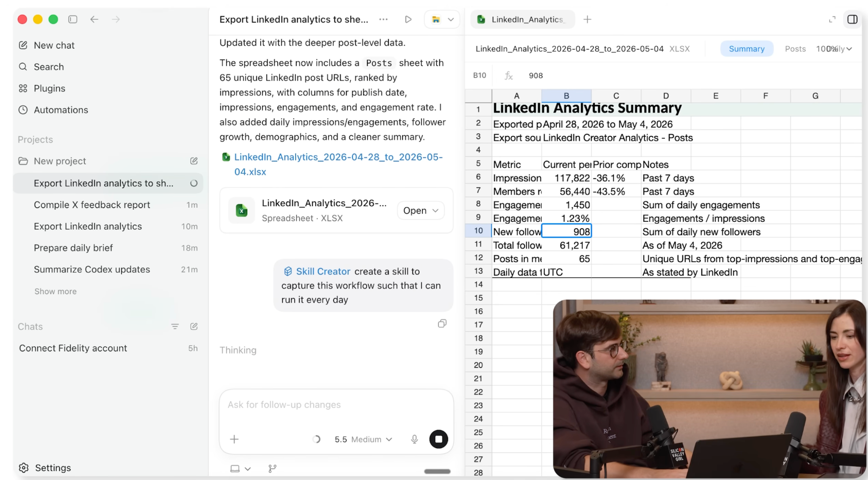Click the filter icon beside Chats
This screenshot has width=868, height=480.
coord(175,327)
